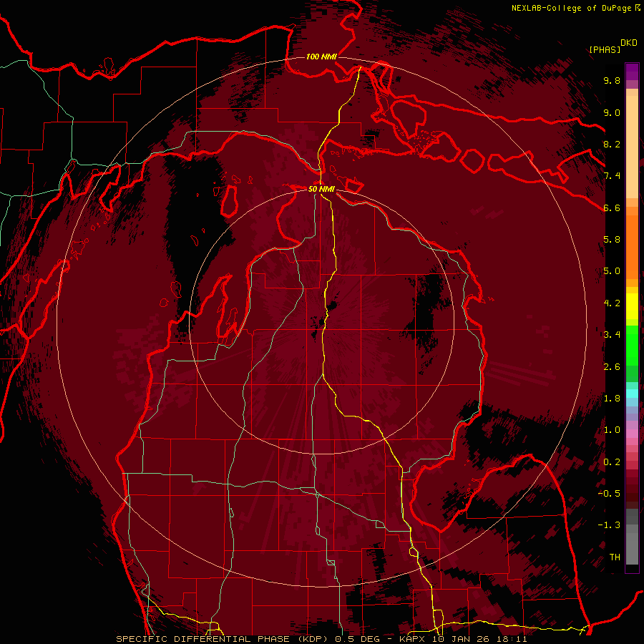Click the TH label on the color scale

pos(615,557)
